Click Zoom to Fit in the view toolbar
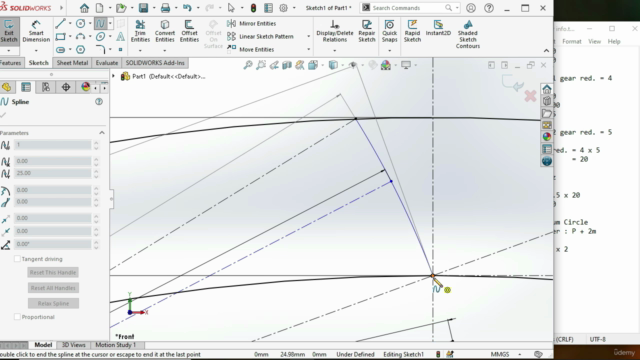This screenshot has height=360, width=640. pos(248,65)
